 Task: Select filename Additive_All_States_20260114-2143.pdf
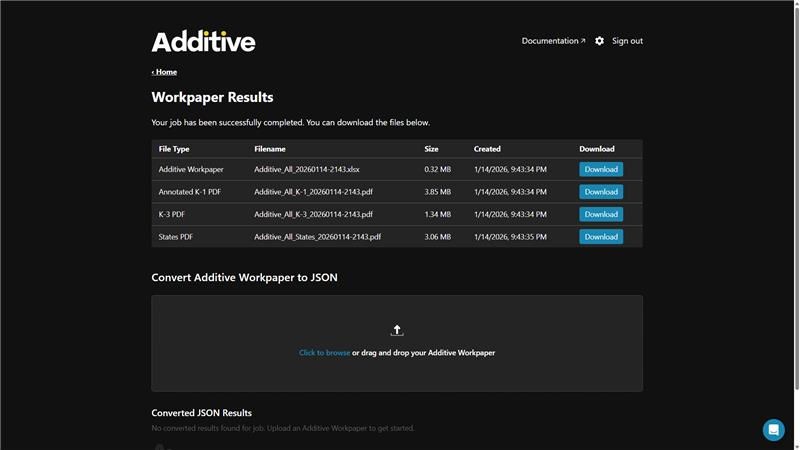tap(317, 237)
